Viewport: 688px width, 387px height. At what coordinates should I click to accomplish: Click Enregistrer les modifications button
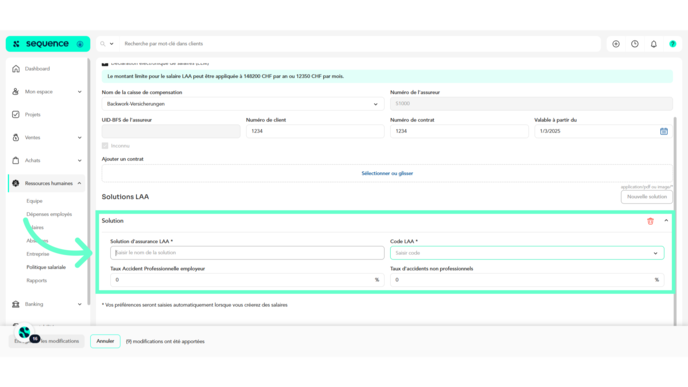(47, 341)
